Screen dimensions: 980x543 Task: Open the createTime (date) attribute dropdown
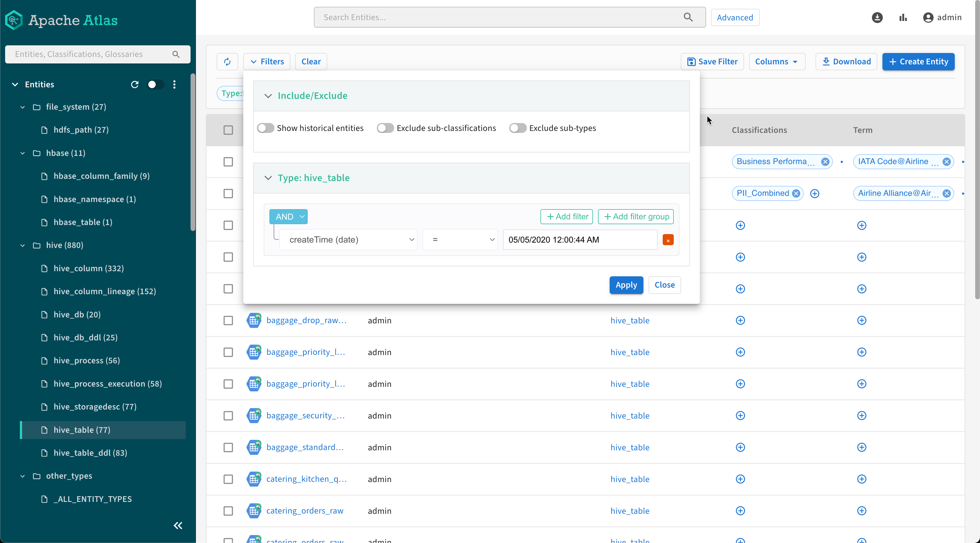click(348, 240)
